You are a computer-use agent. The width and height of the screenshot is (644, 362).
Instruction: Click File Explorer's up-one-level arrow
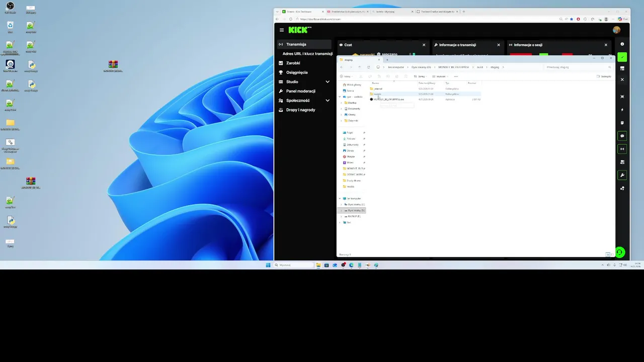pos(359,67)
